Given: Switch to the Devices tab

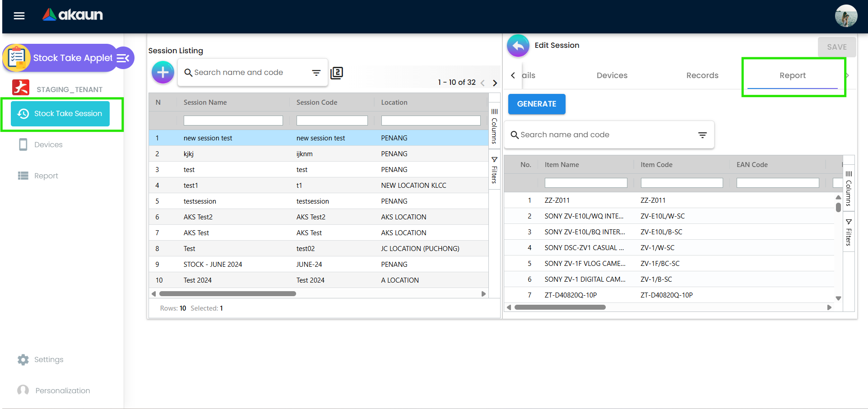Looking at the screenshot, I should pyautogui.click(x=612, y=75).
